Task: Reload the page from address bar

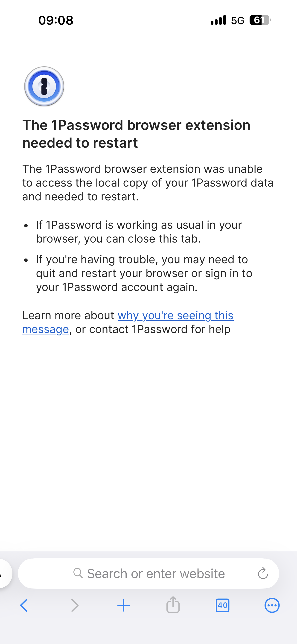Action: click(x=263, y=573)
